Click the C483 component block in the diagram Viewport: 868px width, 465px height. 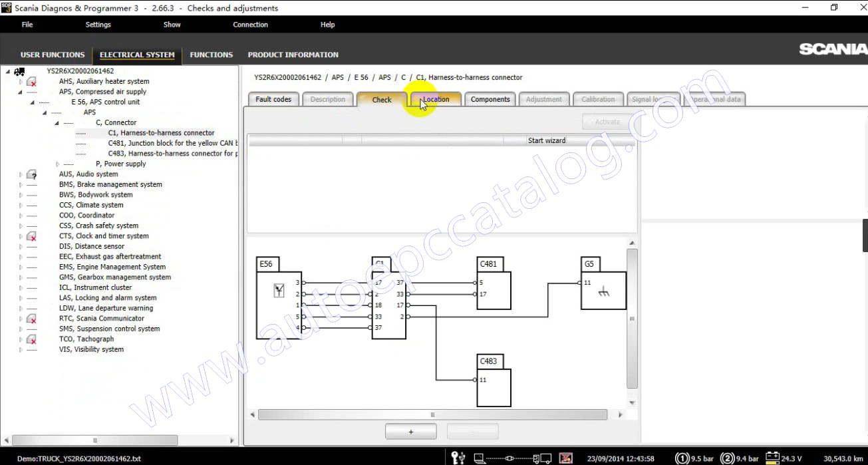coord(494,380)
